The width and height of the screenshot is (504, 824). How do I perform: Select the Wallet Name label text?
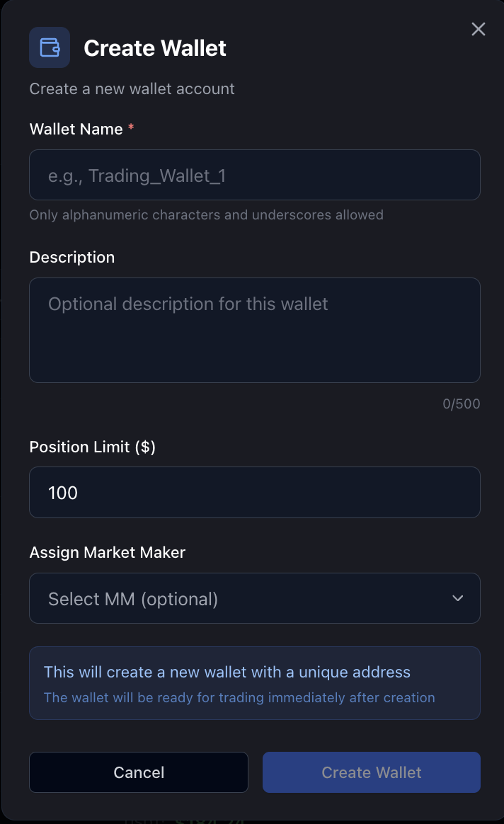click(x=74, y=129)
